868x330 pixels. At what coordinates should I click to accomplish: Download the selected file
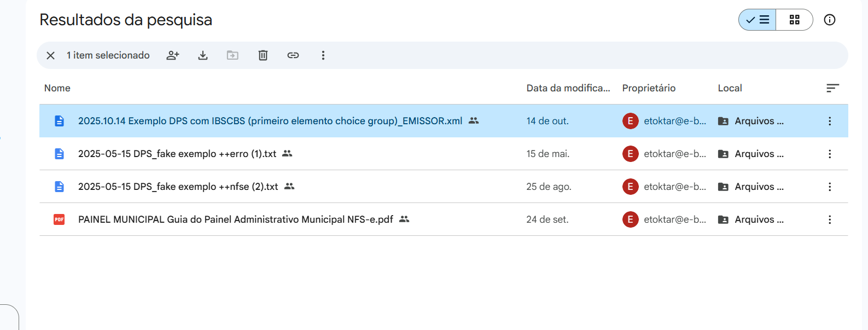tap(203, 55)
